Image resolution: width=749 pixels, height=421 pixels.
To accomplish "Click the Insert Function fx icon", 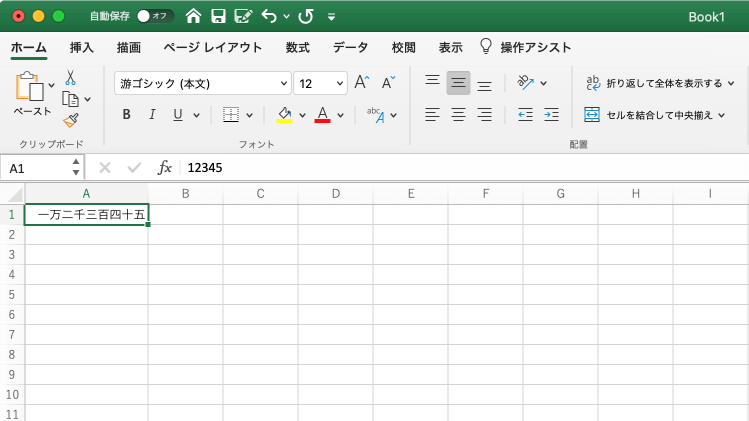I will pyautogui.click(x=165, y=168).
